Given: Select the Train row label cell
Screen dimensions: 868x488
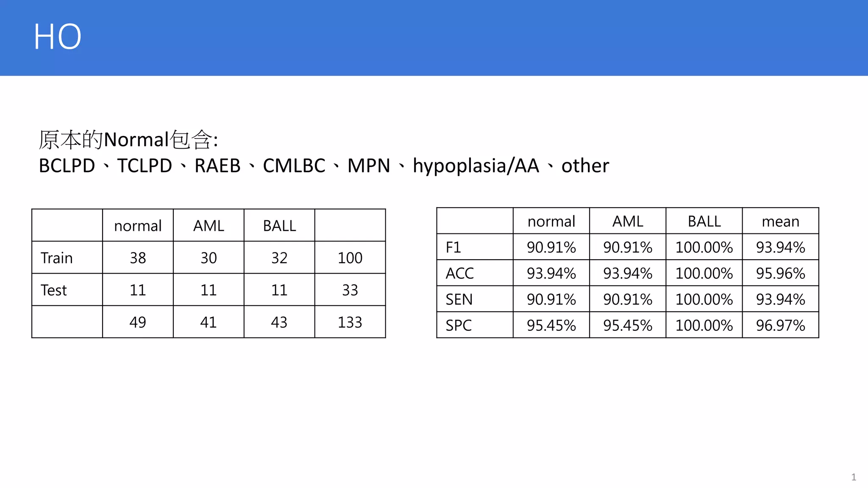Looking at the screenshot, I should pyautogui.click(x=67, y=258).
